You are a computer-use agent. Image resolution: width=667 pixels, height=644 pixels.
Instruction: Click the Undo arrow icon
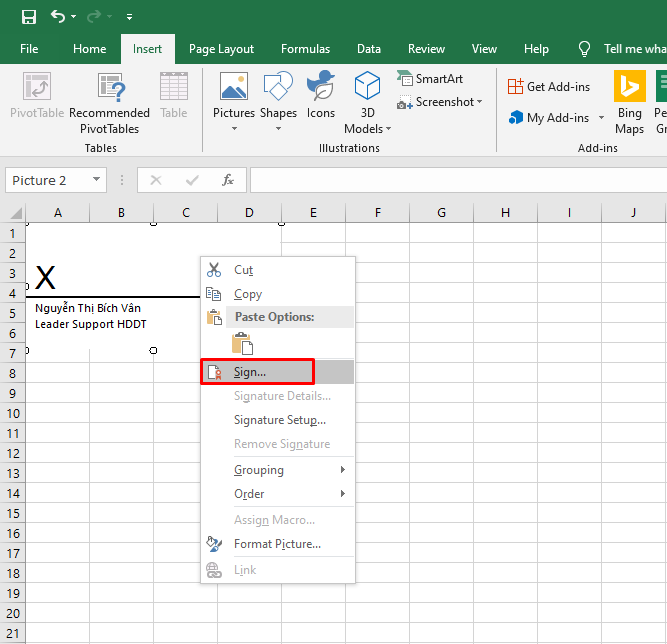58,17
